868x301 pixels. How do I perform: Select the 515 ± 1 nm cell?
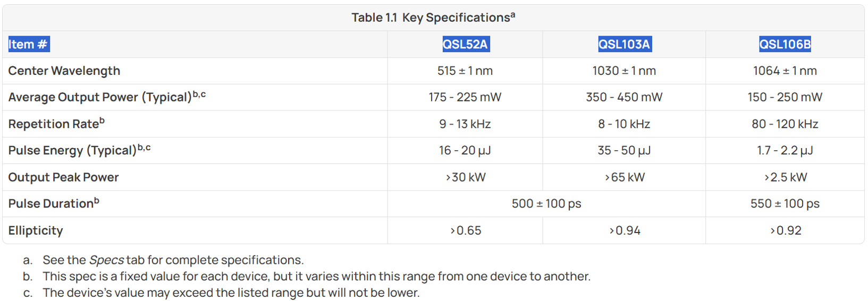(x=465, y=71)
